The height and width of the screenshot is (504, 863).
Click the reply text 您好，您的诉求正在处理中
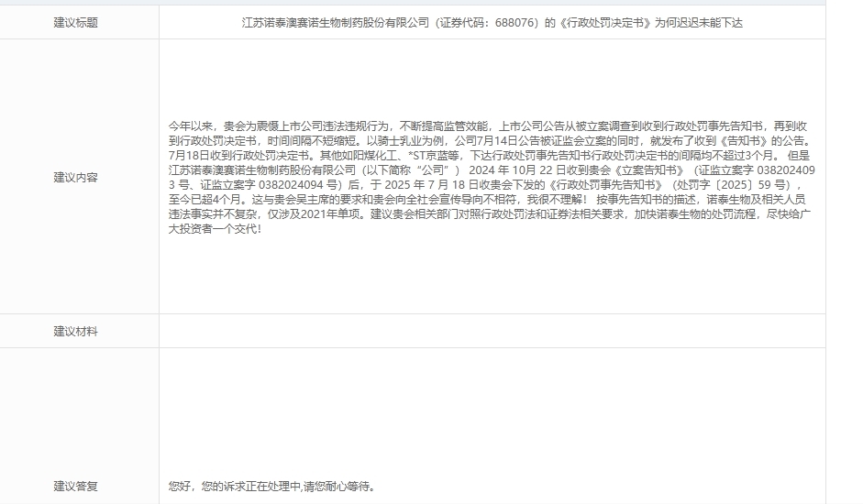pyautogui.click(x=272, y=487)
